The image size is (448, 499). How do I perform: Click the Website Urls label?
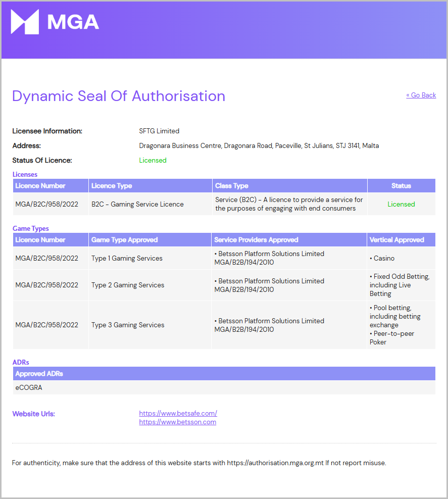34,414
